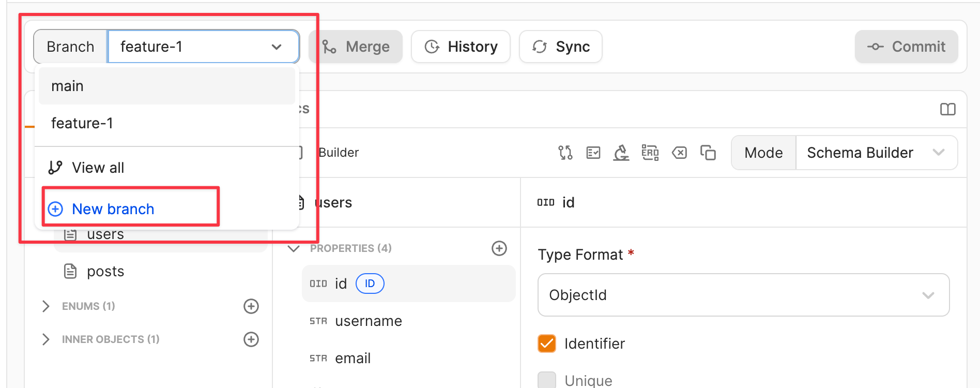Select the posts collection in sidebar

105,271
